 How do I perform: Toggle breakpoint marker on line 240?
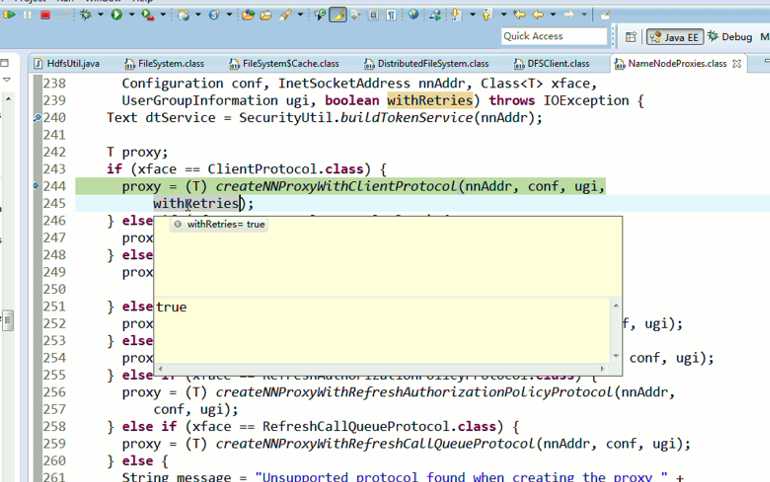[37, 117]
